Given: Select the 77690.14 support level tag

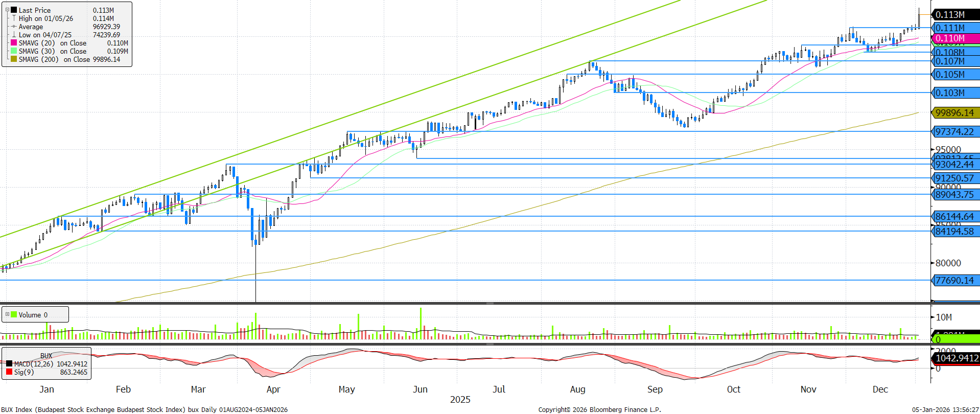Looking at the screenshot, I should 954,281.
